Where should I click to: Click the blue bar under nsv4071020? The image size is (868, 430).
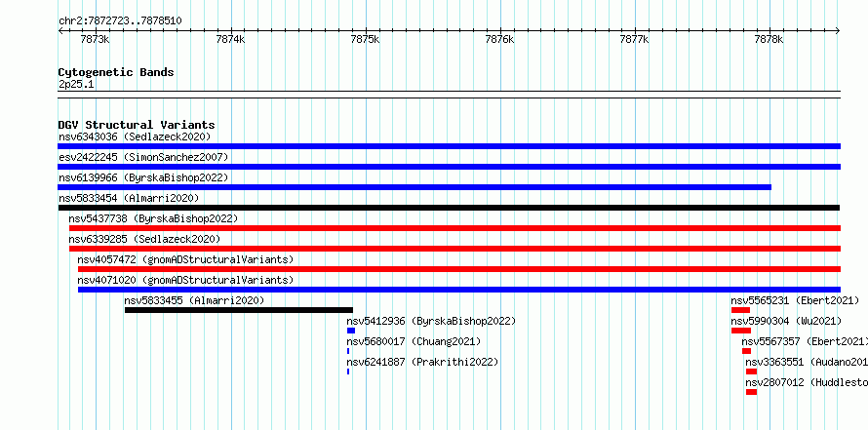[459, 290]
